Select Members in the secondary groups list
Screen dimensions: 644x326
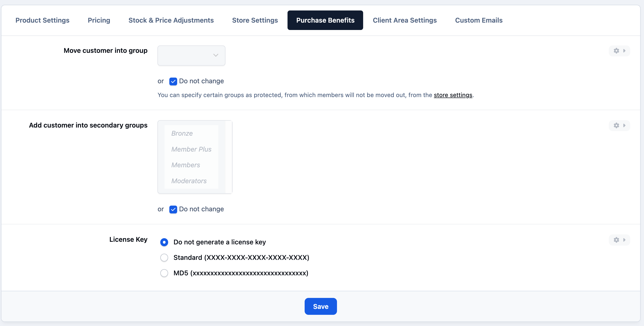click(x=191, y=165)
